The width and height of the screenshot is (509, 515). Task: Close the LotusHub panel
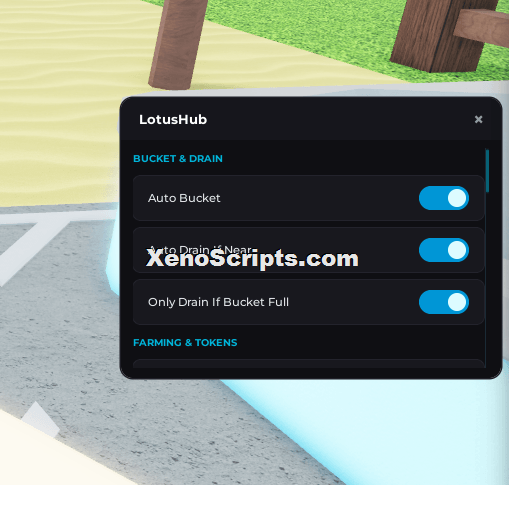(478, 119)
